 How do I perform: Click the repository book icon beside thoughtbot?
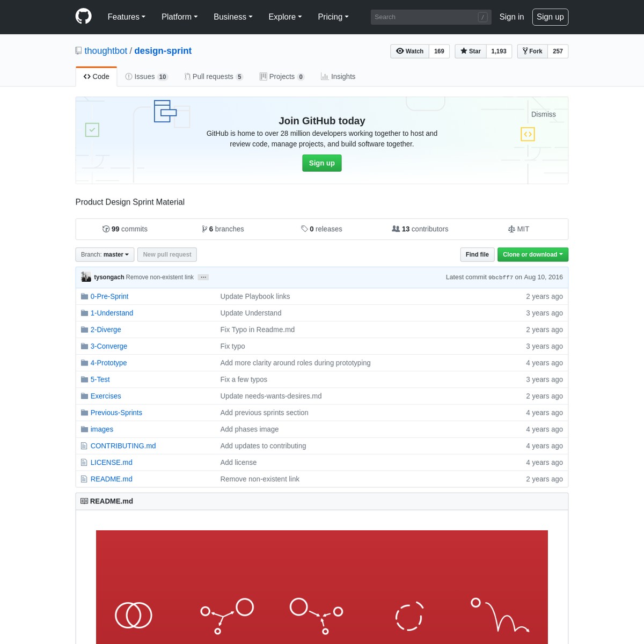79,51
